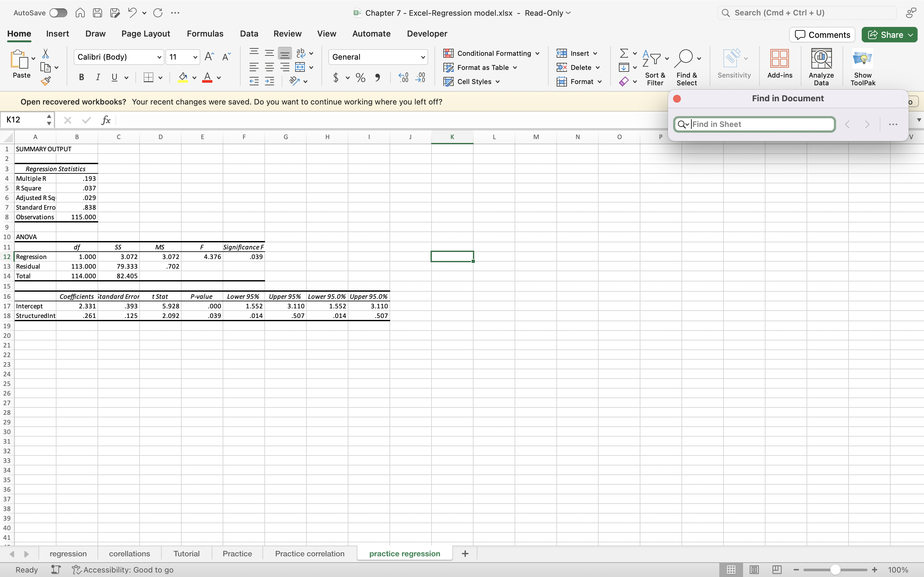The width and height of the screenshot is (924, 577).
Task: Toggle Bold formatting
Action: [x=81, y=78]
